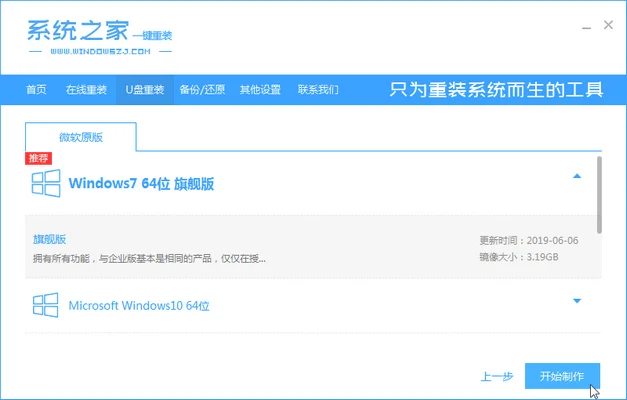This screenshot has width=627, height=400.
Task: Click the 推荐 recommended badge
Action: click(x=38, y=158)
